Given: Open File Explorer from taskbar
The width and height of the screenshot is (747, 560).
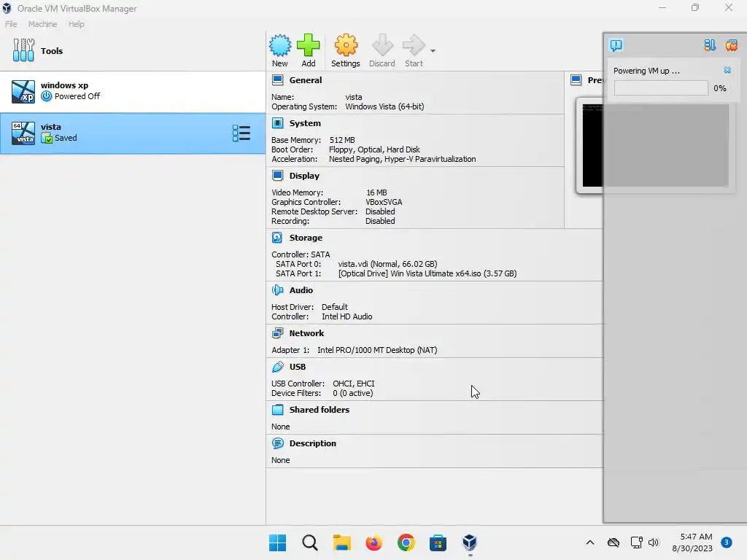Looking at the screenshot, I should tap(341, 542).
